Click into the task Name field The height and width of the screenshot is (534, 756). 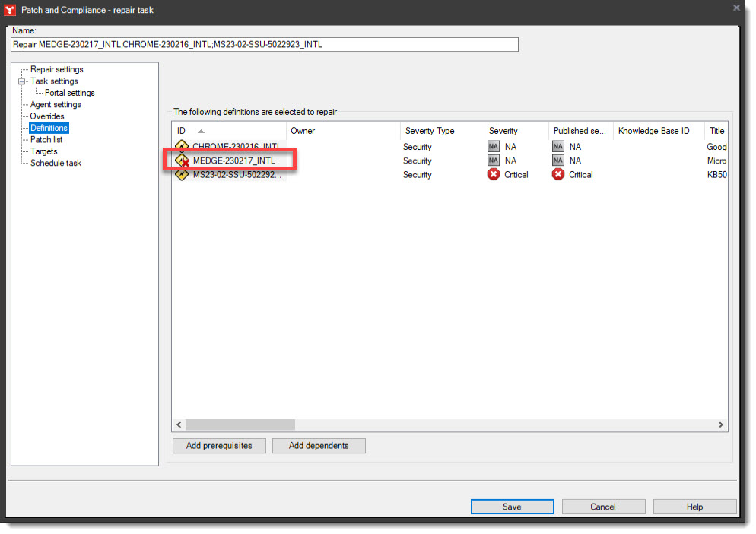tap(265, 45)
